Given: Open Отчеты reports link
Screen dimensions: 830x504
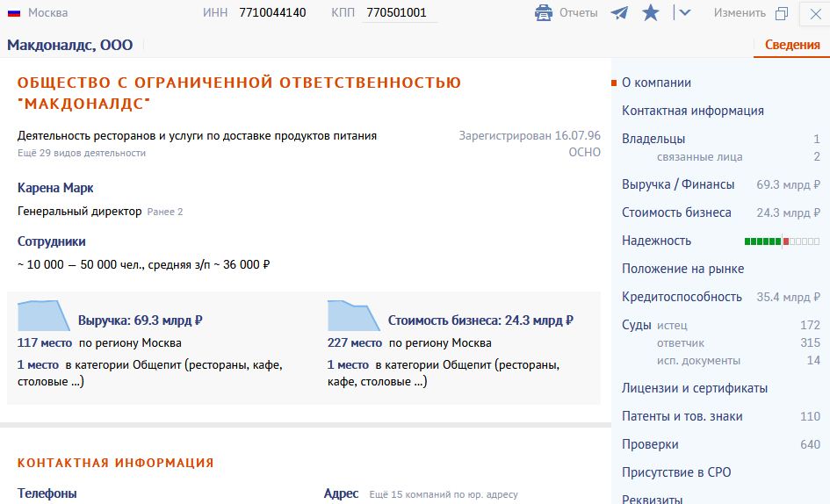Looking at the screenshot, I should pos(578,12).
